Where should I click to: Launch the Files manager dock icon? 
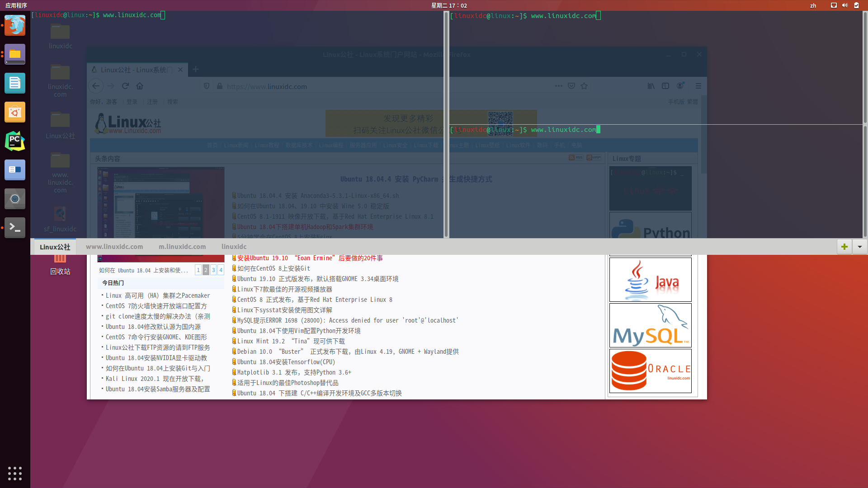(15, 54)
